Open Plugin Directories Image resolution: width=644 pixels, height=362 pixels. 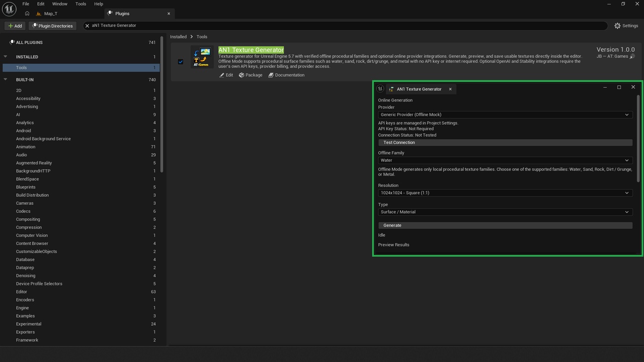(52, 26)
